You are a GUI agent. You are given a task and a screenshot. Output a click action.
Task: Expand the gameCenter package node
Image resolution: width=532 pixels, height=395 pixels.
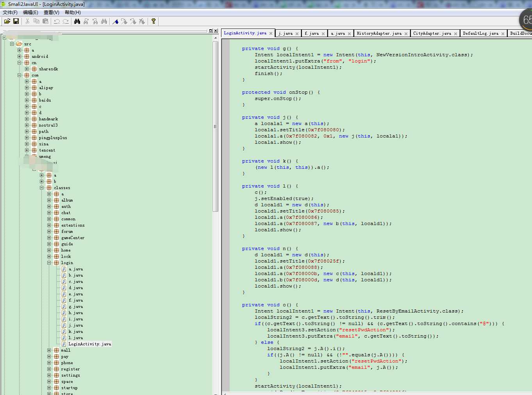click(x=49, y=238)
